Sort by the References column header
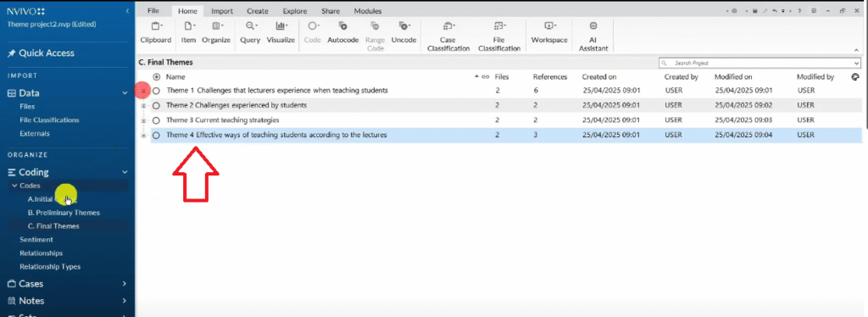The width and height of the screenshot is (868, 317). (549, 77)
